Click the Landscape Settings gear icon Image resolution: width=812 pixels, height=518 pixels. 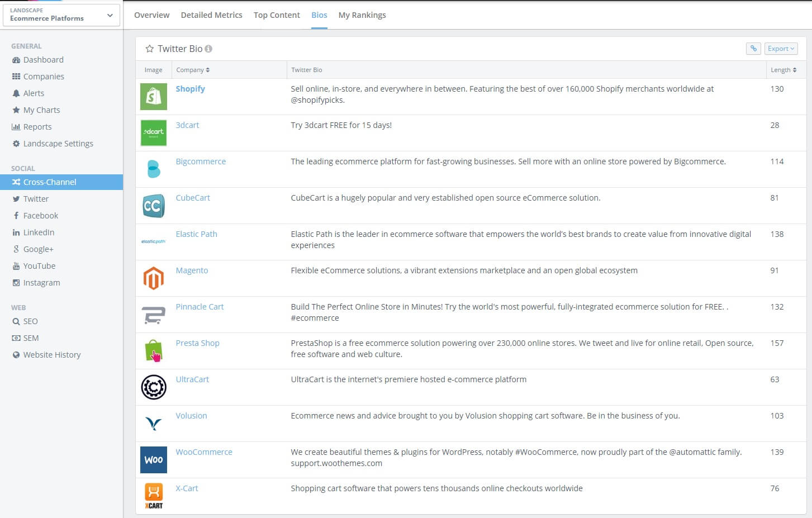tap(16, 144)
